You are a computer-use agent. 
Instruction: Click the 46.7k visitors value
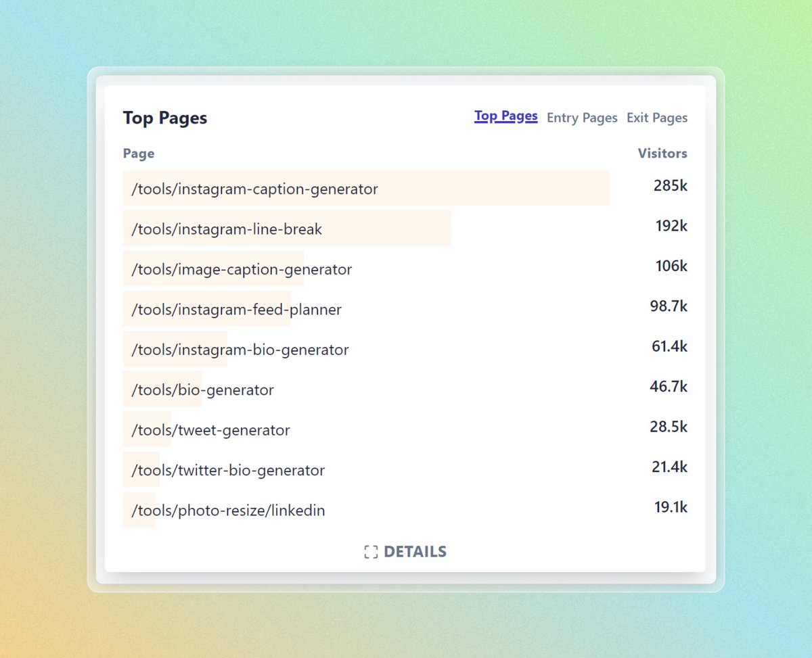click(669, 387)
